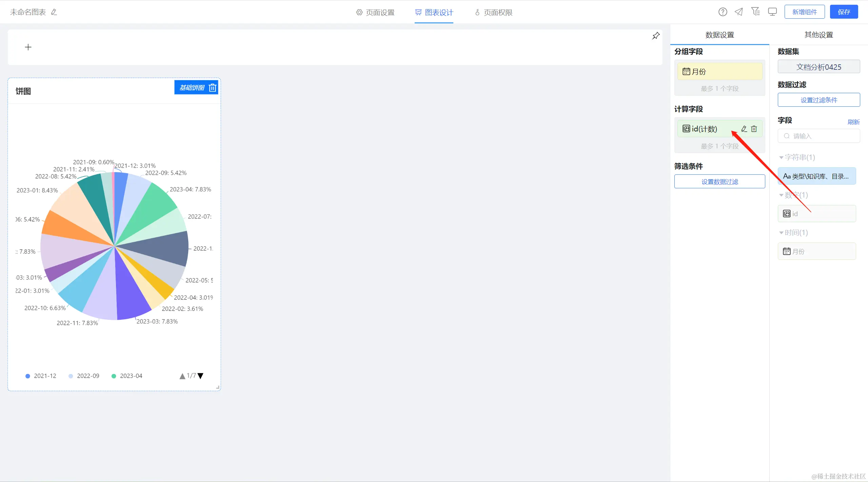Switch to 其他设置 tab

(818, 35)
